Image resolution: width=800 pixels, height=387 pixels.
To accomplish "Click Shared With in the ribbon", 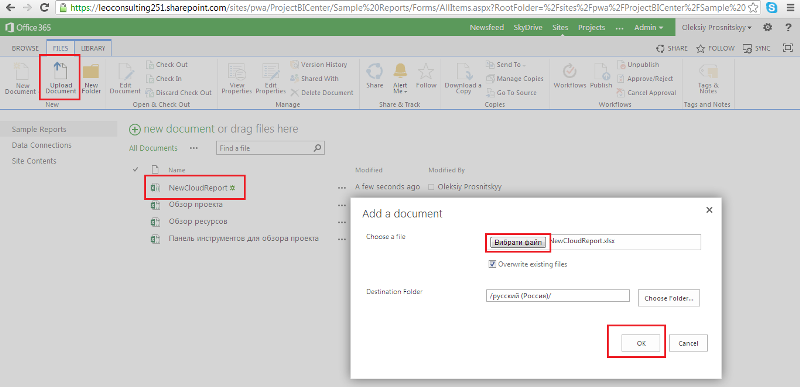I will (x=314, y=79).
